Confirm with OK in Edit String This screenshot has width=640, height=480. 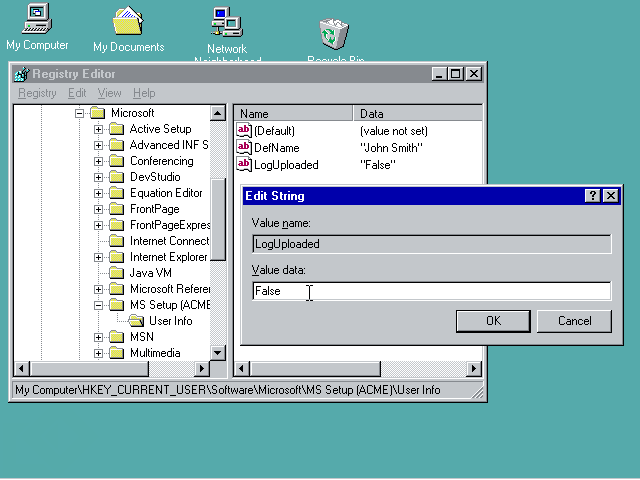click(493, 321)
